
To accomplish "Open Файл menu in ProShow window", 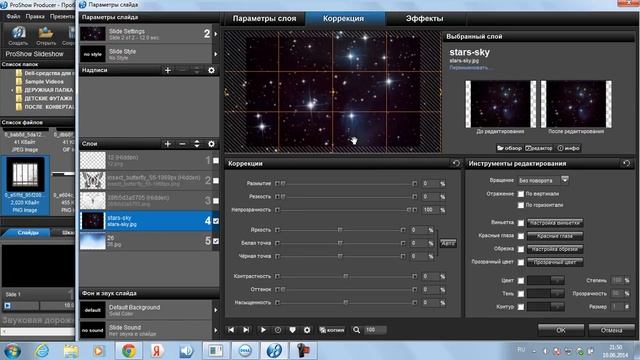I will 13,17.
